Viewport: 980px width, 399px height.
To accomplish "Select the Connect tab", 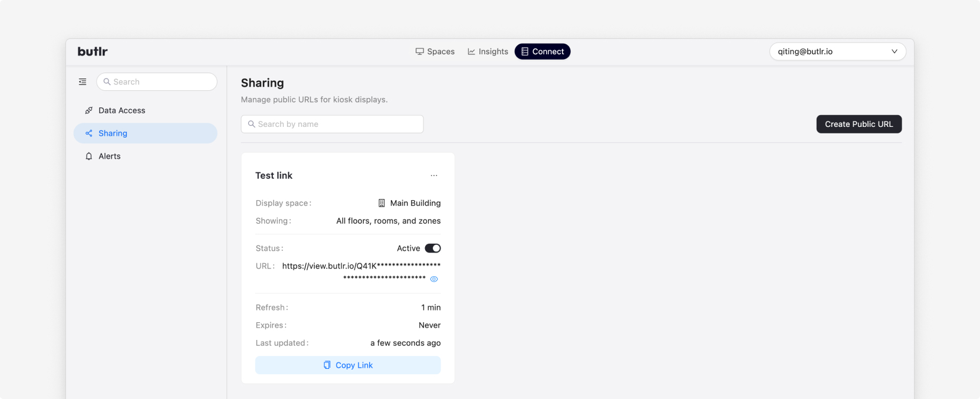I will pos(542,51).
